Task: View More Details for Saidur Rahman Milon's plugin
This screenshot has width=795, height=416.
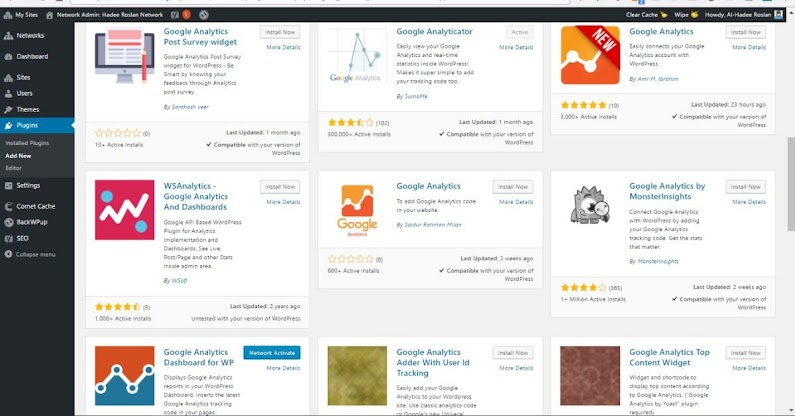Action: tap(516, 202)
